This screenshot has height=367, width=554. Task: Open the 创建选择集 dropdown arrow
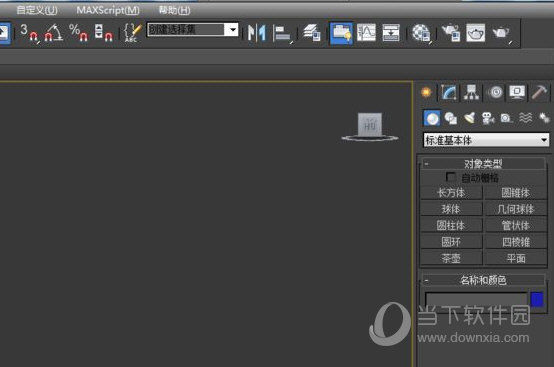point(232,29)
